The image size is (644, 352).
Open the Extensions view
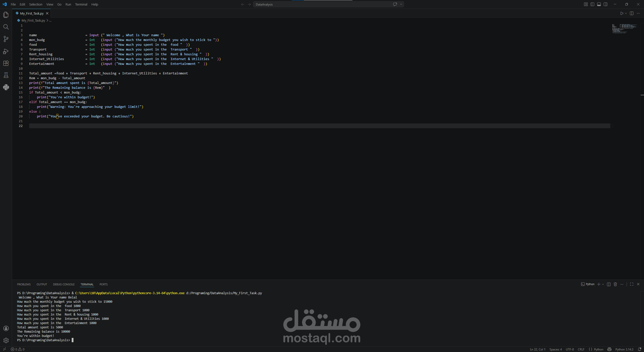6,63
